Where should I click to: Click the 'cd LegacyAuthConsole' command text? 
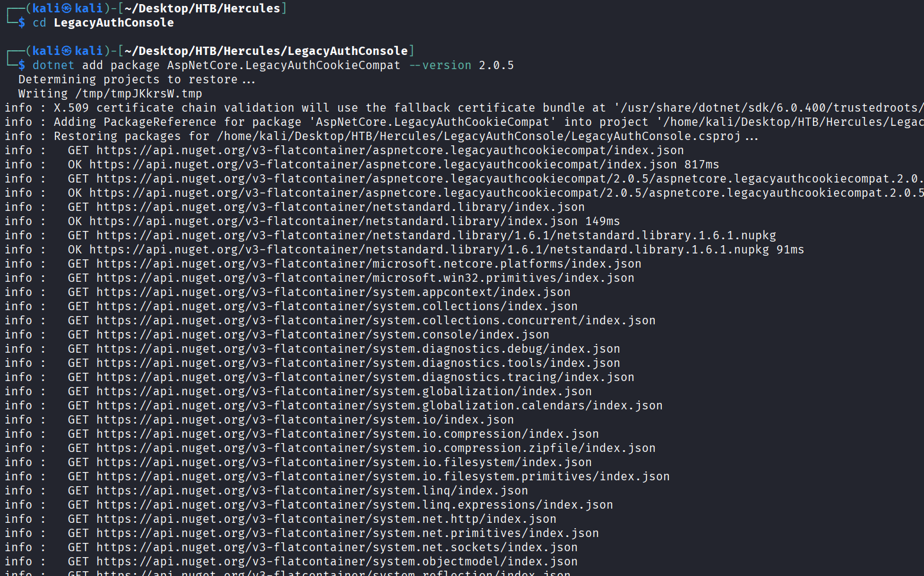103,22
